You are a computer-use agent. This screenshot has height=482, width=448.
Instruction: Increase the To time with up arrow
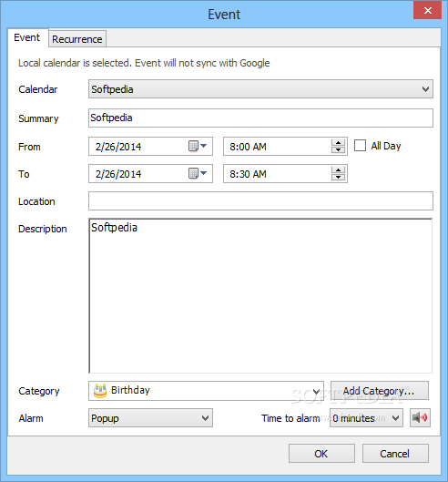[x=339, y=170]
